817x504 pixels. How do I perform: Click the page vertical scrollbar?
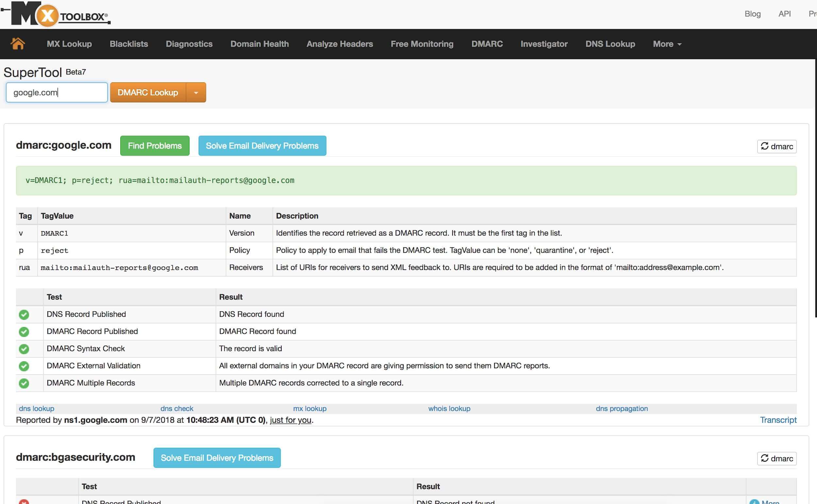tap(815, 188)
